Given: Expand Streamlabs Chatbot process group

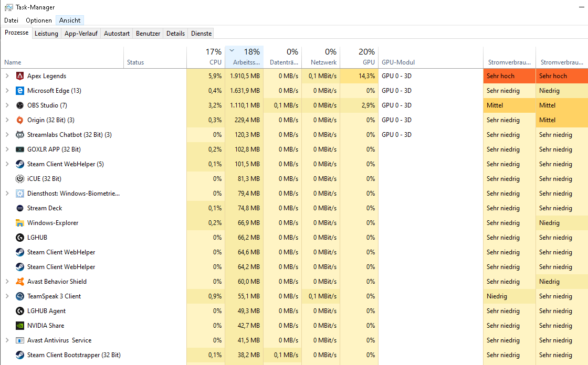Looking at the screenshot, I should pyautogui.click(x=7, y=135).
